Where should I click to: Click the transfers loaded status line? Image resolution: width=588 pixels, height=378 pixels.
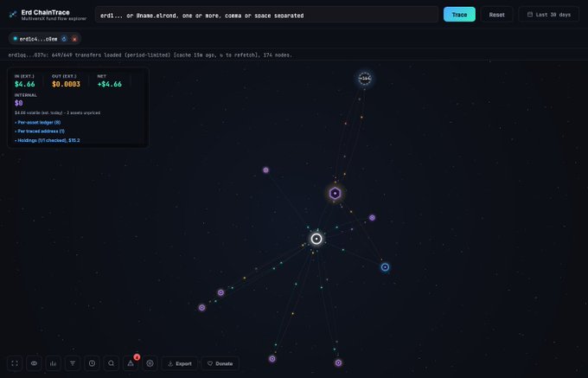tap(150, 54)
